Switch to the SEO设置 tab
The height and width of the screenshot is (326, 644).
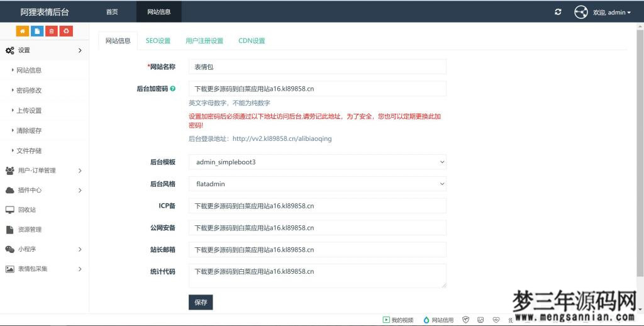click(158, 41)
